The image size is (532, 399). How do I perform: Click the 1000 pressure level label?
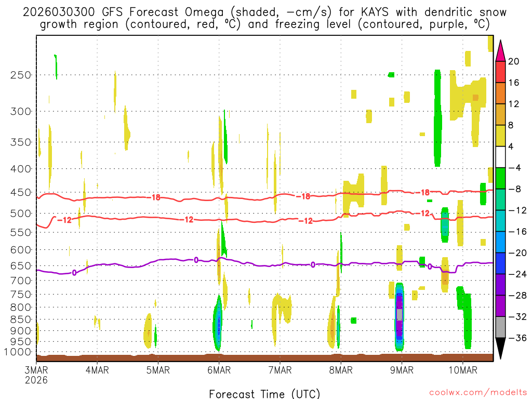pos(18,352)
